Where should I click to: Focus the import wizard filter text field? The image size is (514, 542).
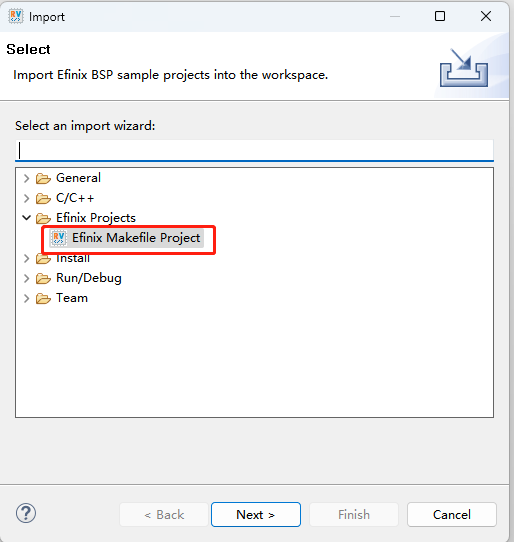point(254,150)
